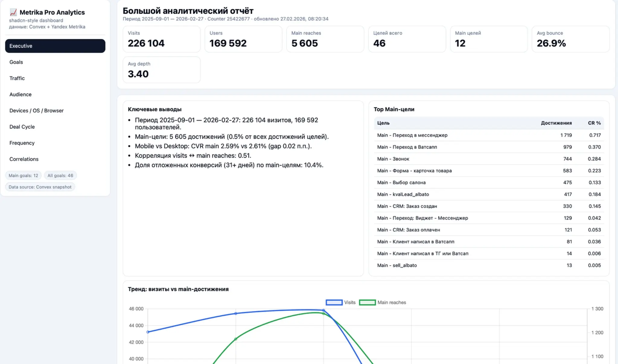
Task: Click the 'Mobile vs Desktop' key finding line
Action: [223, 146]
